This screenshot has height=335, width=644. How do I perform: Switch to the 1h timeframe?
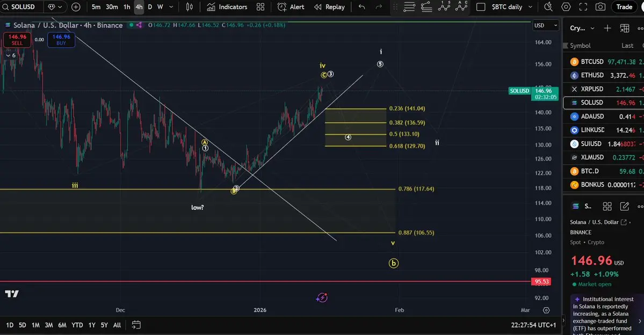[x=127, y=7]
